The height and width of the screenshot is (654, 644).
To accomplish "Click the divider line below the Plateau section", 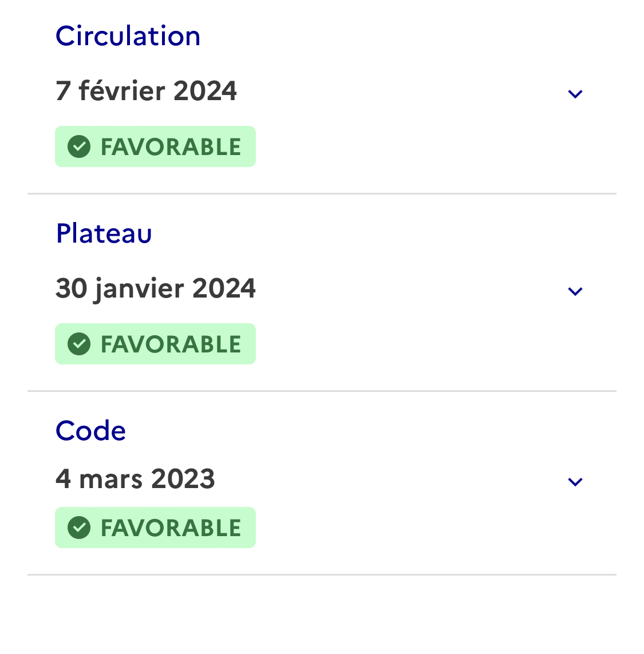I will click(322, 391).
